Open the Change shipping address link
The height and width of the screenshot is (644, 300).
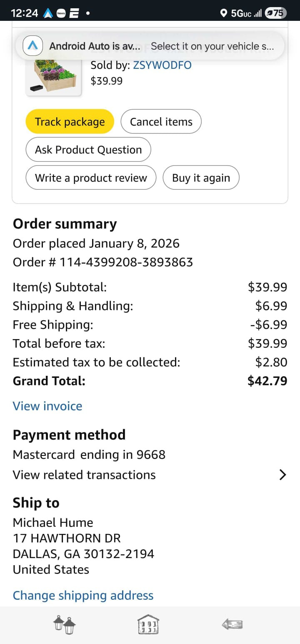point(83,595)
